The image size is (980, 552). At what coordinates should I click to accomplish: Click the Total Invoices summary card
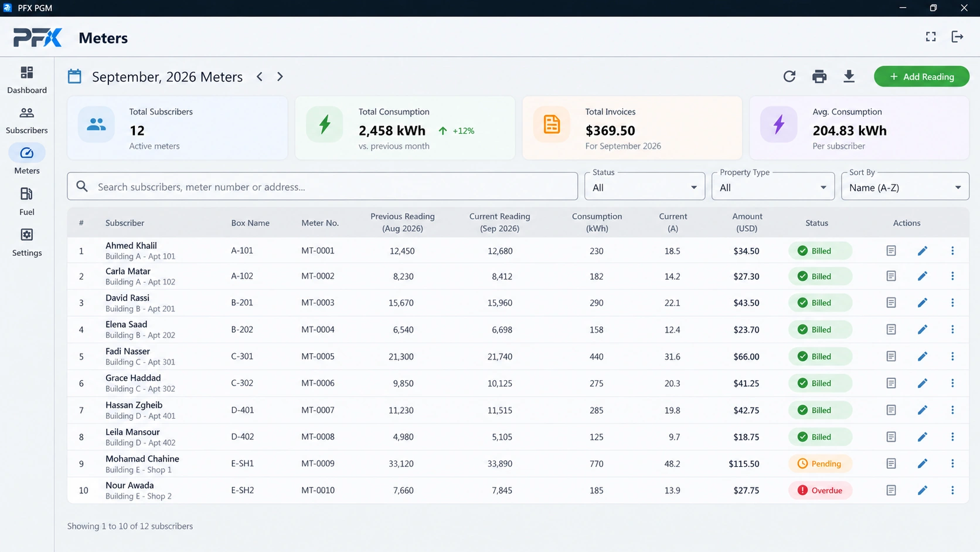point(632,128)
